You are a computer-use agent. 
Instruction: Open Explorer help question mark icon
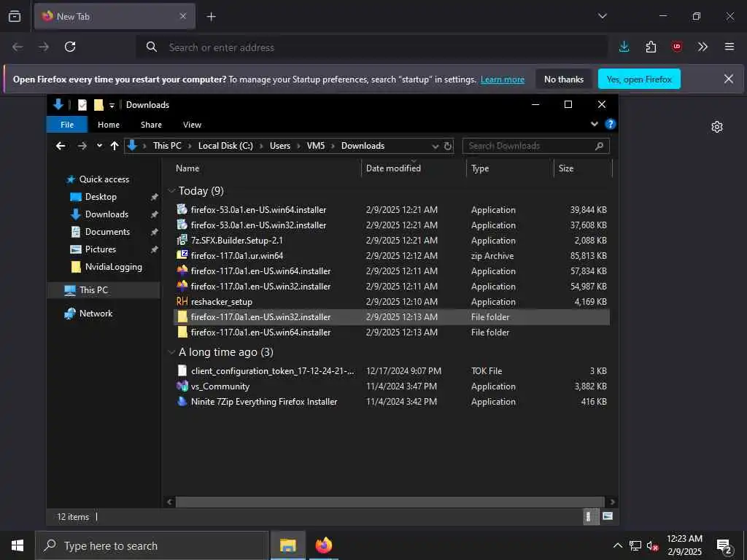[610, 124]
